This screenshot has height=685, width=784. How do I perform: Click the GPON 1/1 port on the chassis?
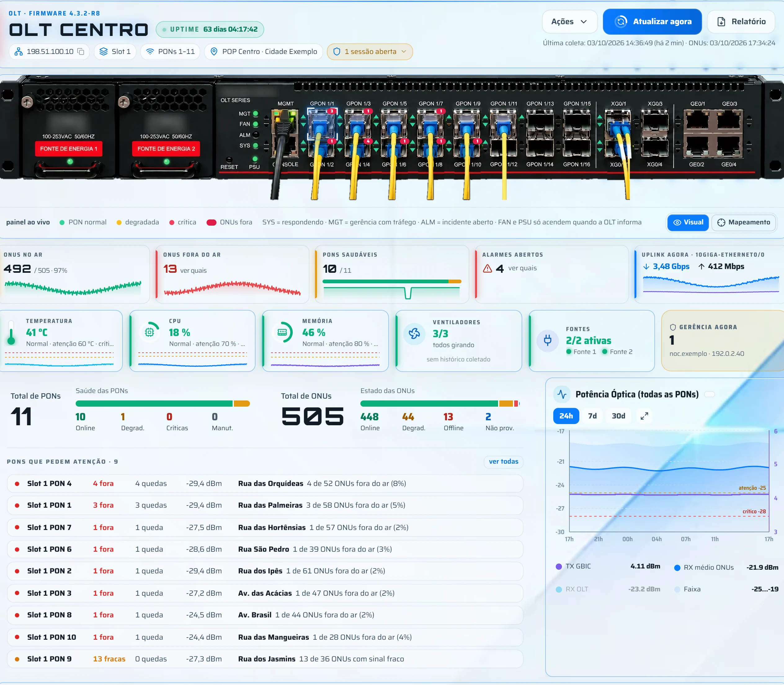[322, 124]
